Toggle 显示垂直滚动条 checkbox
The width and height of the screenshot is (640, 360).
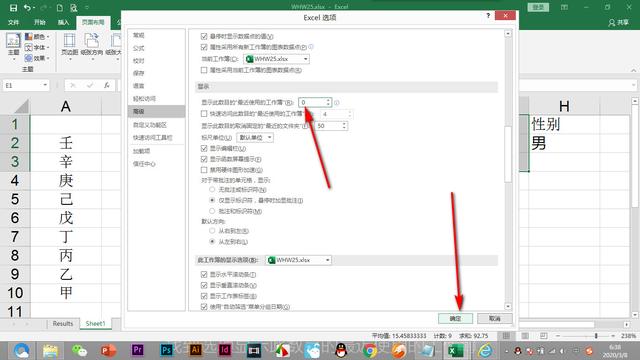[204, 285]
